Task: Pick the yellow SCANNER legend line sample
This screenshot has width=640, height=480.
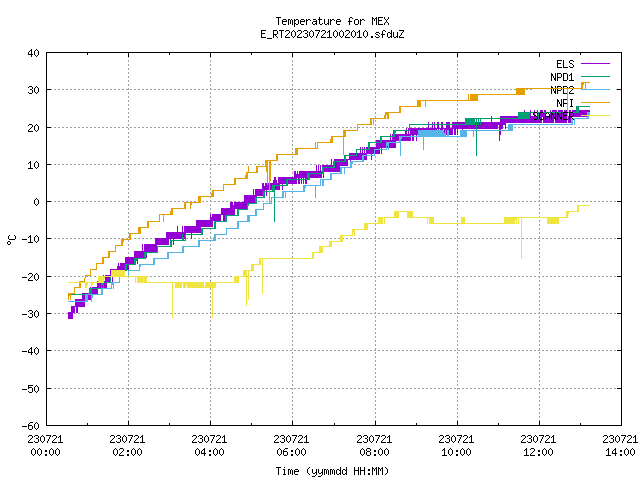Action: click(595, 116)
